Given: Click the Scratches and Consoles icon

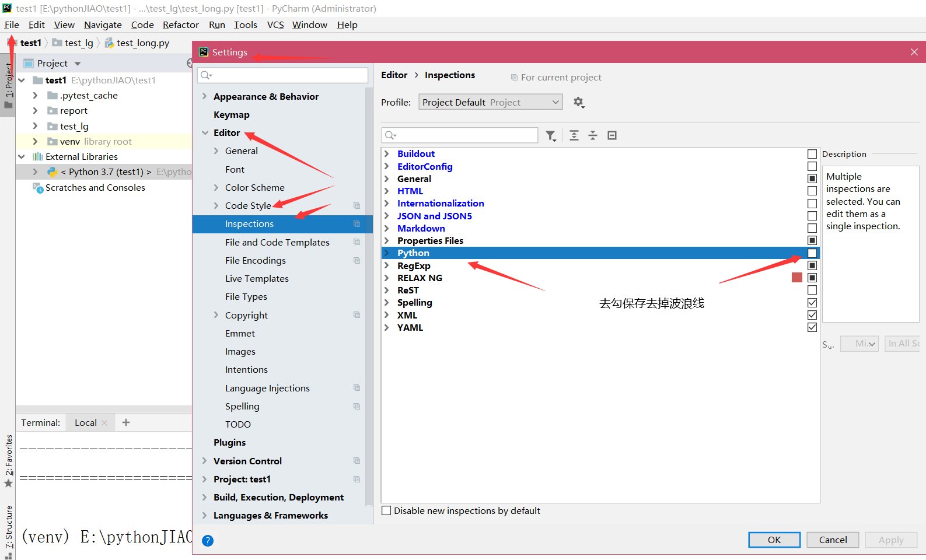Looking at the screenshot, I should (x=38, y=188).
